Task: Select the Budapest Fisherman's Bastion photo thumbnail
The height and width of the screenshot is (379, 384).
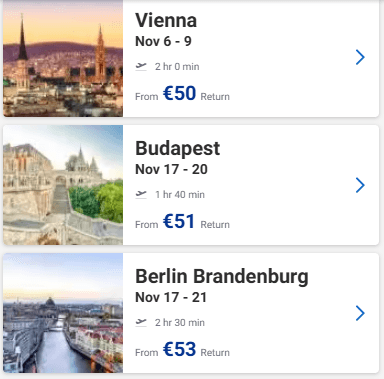Action: pyautogui.click(x=63, y=185)
